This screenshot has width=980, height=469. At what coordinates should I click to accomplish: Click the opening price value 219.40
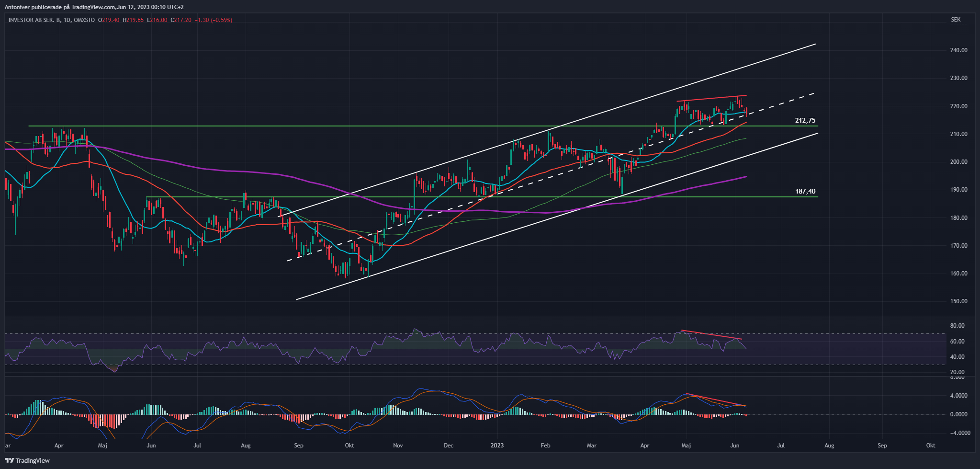click(x=110, y=20)
